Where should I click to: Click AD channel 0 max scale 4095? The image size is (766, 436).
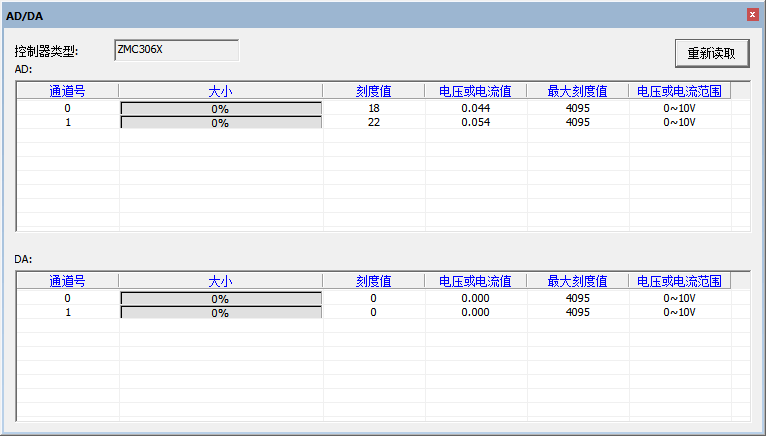[x=578, y=108]
